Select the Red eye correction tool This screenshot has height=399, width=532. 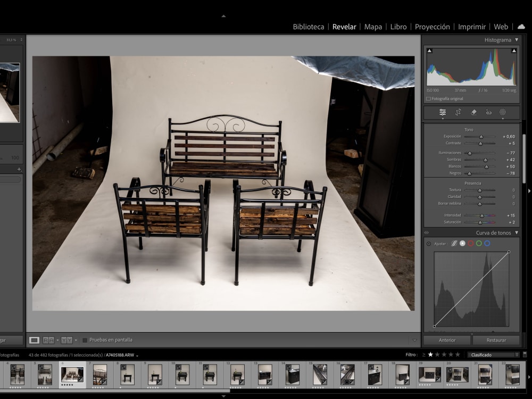pos(488,112)
